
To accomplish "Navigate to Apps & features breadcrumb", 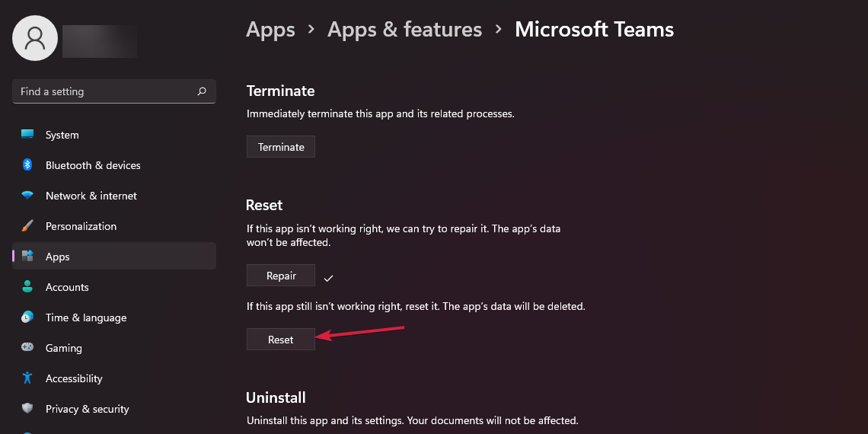I will pos(404,30).
